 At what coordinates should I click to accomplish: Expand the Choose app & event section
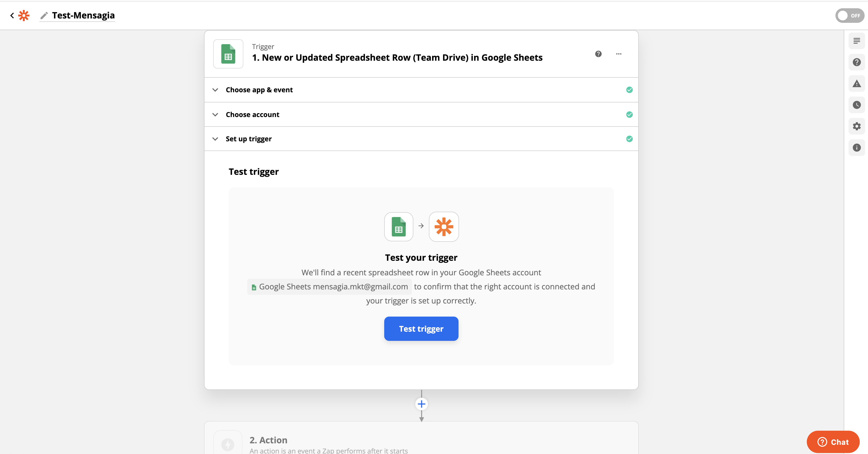[x=259, y=90]
